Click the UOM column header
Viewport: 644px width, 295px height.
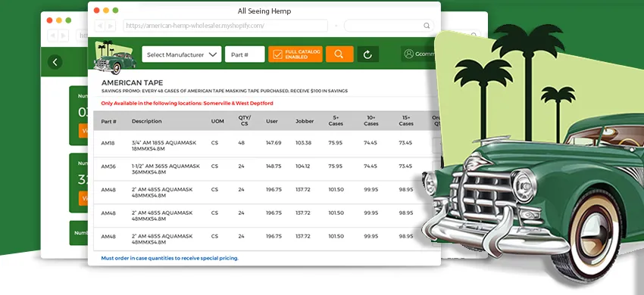point(217,122)
